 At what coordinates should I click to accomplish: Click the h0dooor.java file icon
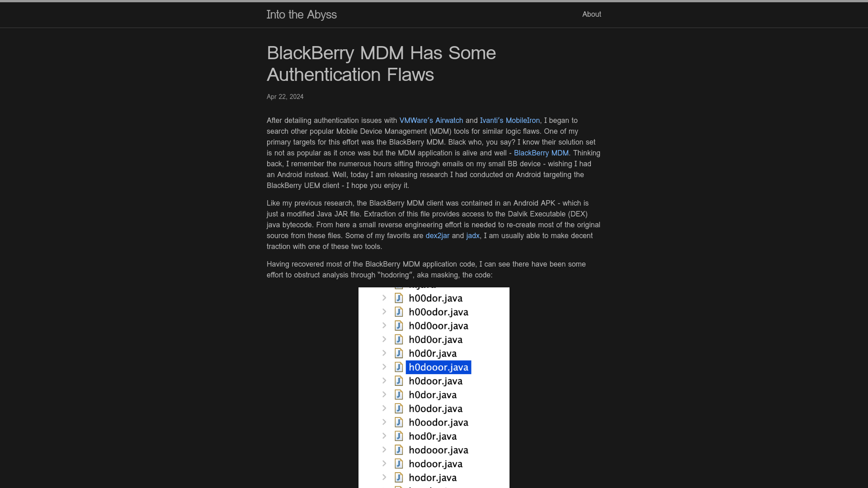pos(398,367)
